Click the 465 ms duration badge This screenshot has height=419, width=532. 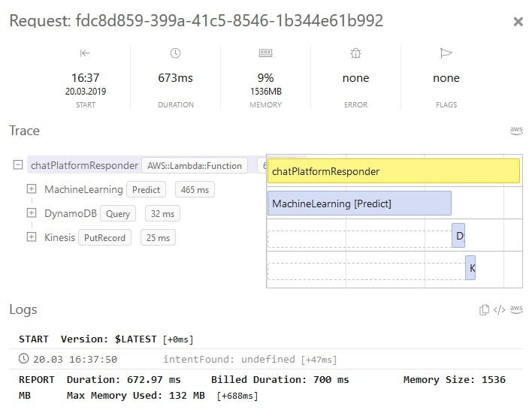195,190
